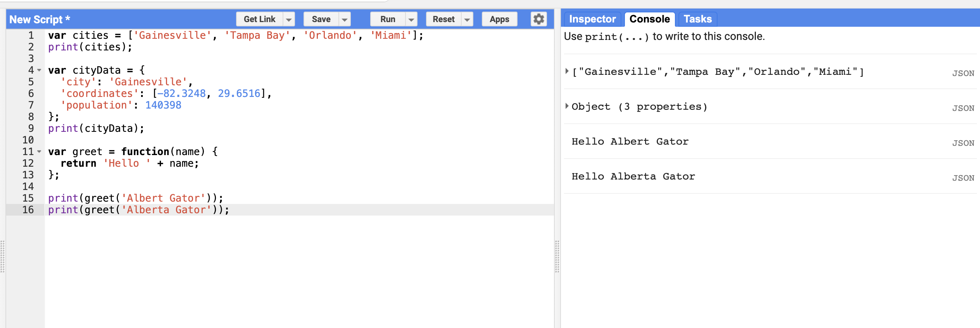Click 'Albert Gator' string on line 15

[x=163, y=198]
